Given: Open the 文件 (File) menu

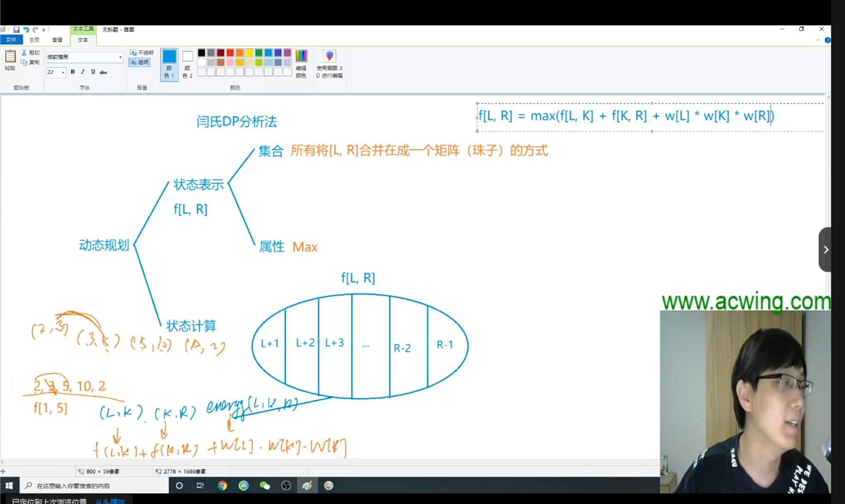Looking at the screenshot, I should 11,40.
